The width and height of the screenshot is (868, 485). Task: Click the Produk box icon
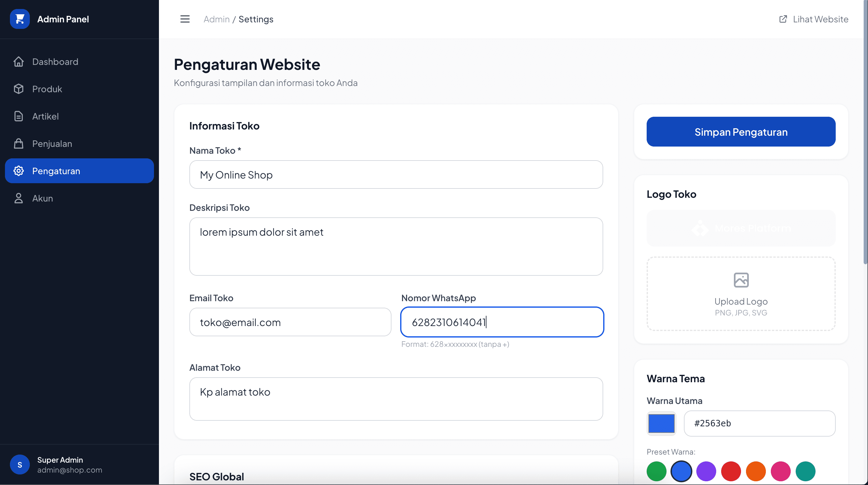click(19, 89)
